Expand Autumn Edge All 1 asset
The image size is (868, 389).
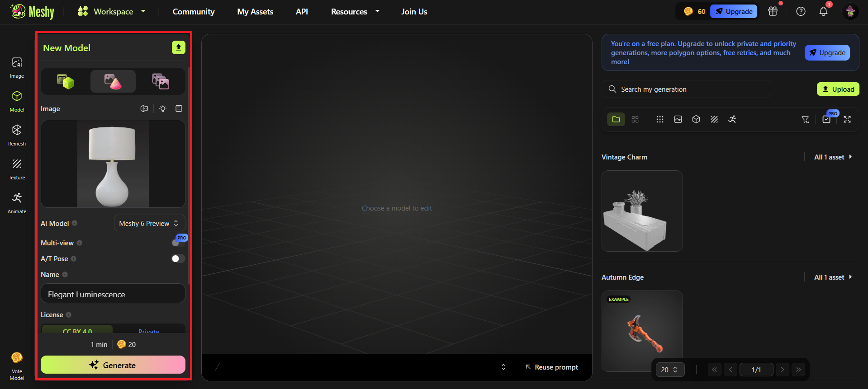(833, 277)
